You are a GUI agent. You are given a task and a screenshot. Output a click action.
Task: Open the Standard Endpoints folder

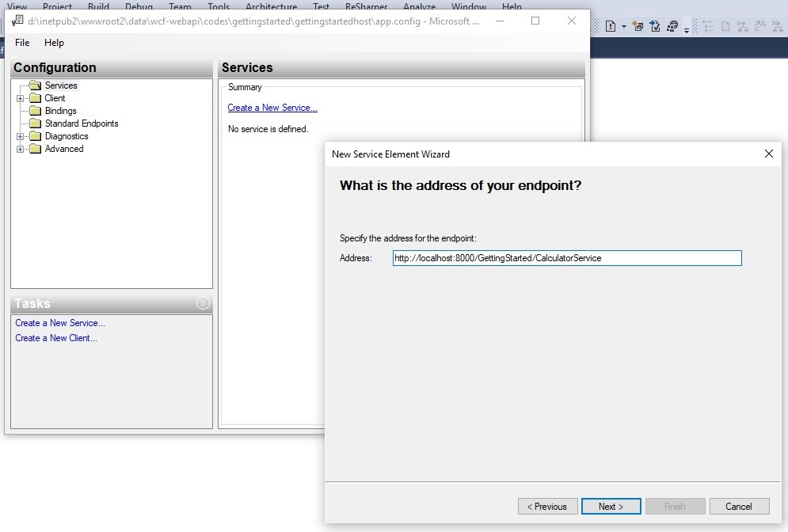83,123
